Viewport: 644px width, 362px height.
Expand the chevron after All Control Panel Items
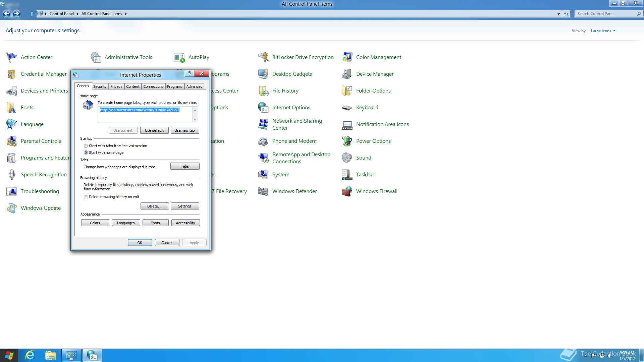tap(126, 14)
